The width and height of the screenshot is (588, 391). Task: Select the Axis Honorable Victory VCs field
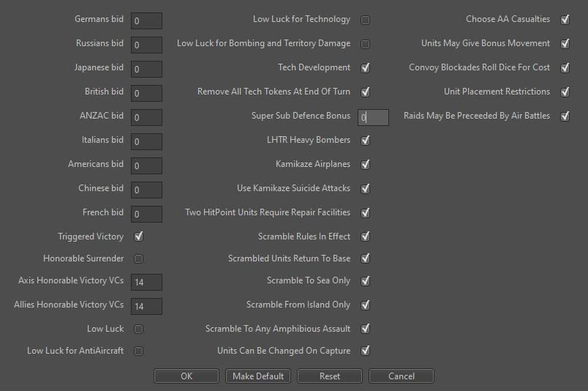(147, 282)
